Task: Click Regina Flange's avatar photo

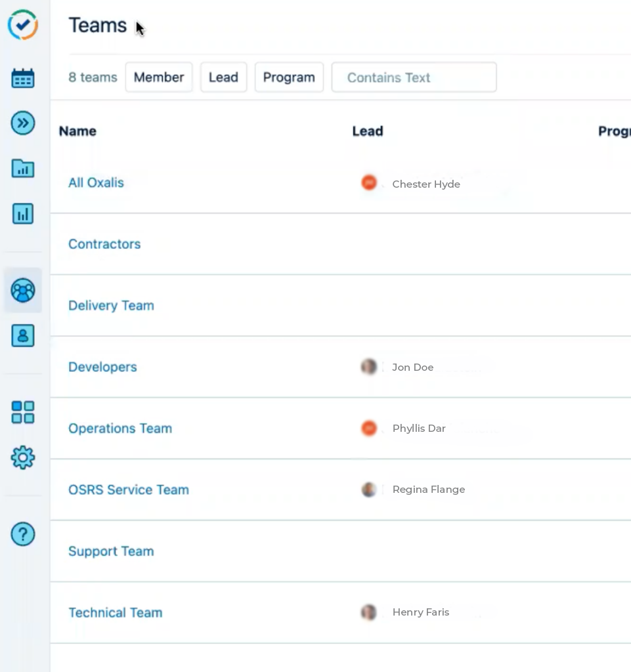Action: (x=368, y=490)
